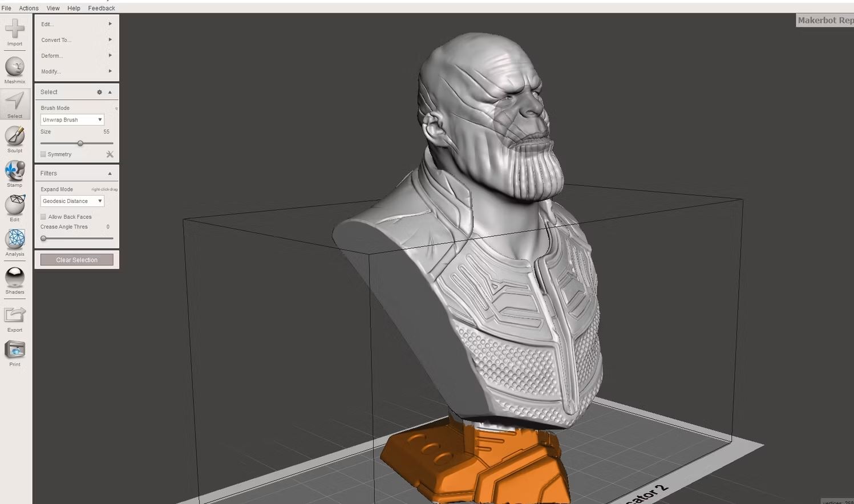Click the Export icon
Image resolution: width=854 pixels, height=504 pixels.
[15, 315]
